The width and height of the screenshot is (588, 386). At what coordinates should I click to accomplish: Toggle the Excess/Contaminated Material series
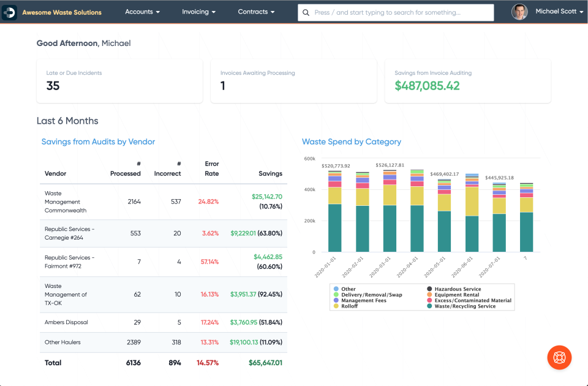[x=431, y=301]
